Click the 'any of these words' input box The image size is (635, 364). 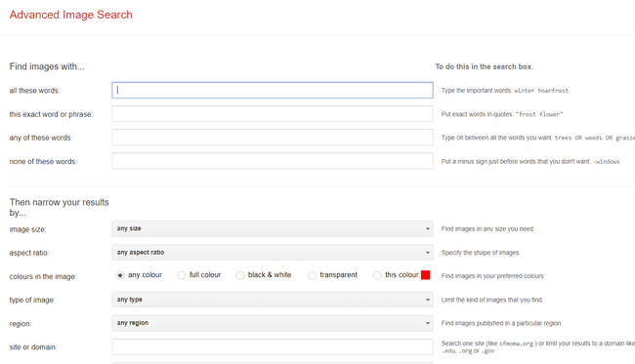coord(273,138)
